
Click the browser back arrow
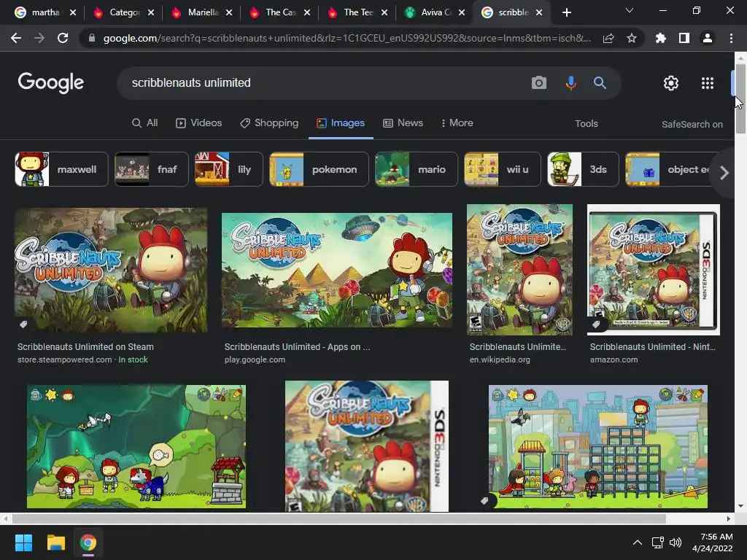pyautogui.click(x=16, y=38)
